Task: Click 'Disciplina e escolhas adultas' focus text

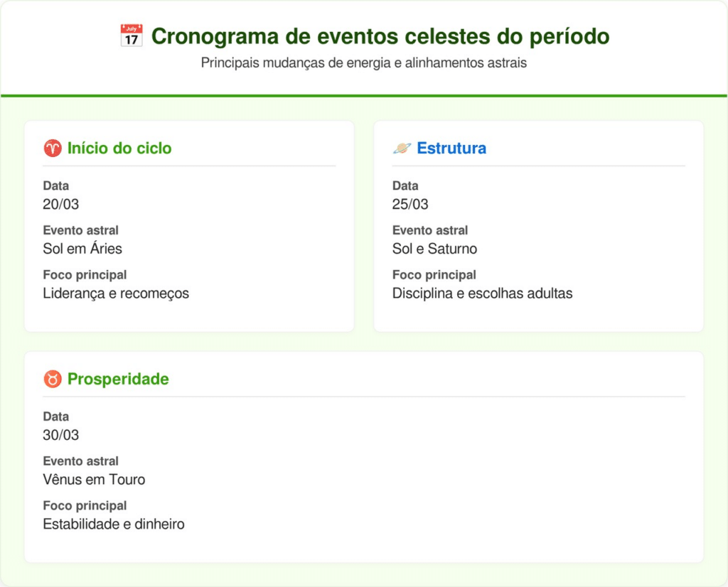Action: [x=482, y=293]
